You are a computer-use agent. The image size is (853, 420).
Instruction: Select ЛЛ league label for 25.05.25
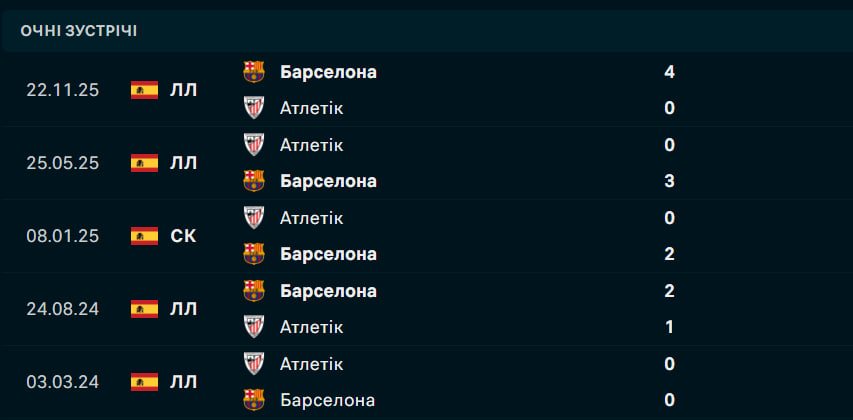pos(184,163)
